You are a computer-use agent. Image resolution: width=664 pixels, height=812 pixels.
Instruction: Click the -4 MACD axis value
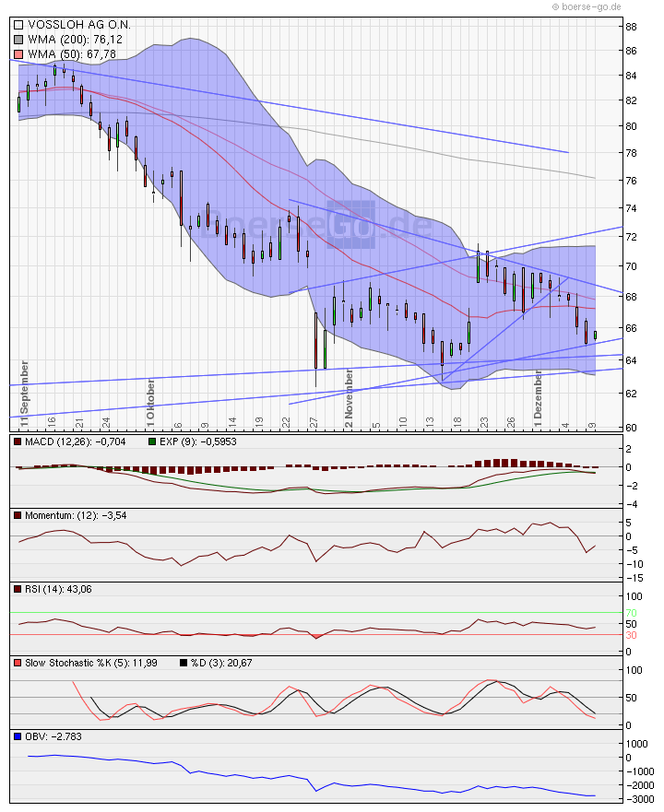tap(631, 504)
